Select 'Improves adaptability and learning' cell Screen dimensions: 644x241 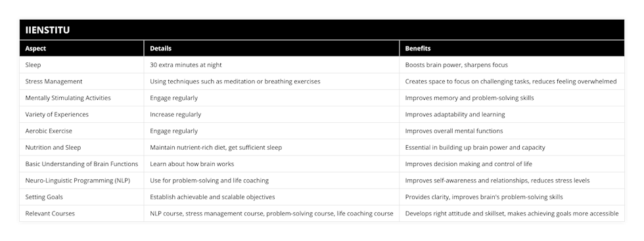[x=512, y=114]
